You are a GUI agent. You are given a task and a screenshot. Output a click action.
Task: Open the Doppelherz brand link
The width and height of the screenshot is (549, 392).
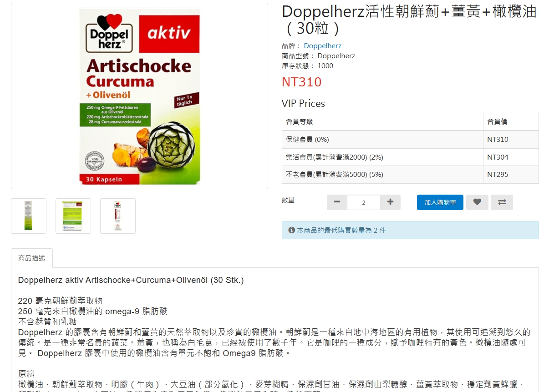[322, 46]
